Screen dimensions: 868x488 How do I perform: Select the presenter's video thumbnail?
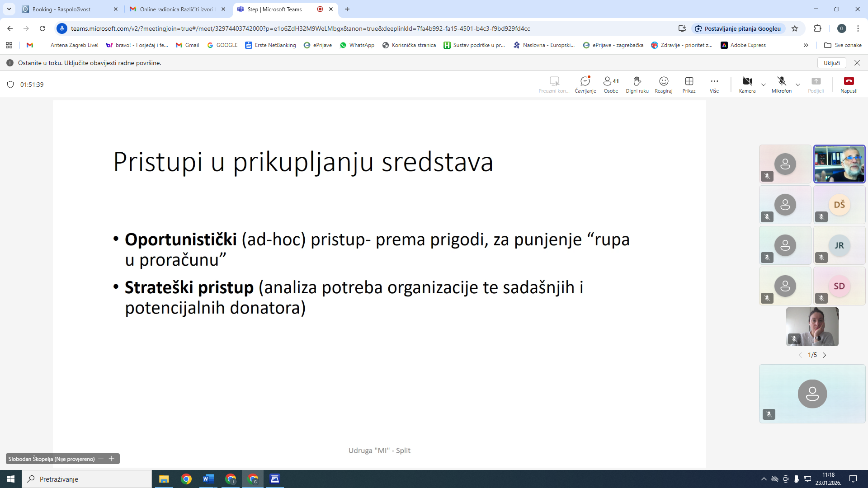[839, 164]
